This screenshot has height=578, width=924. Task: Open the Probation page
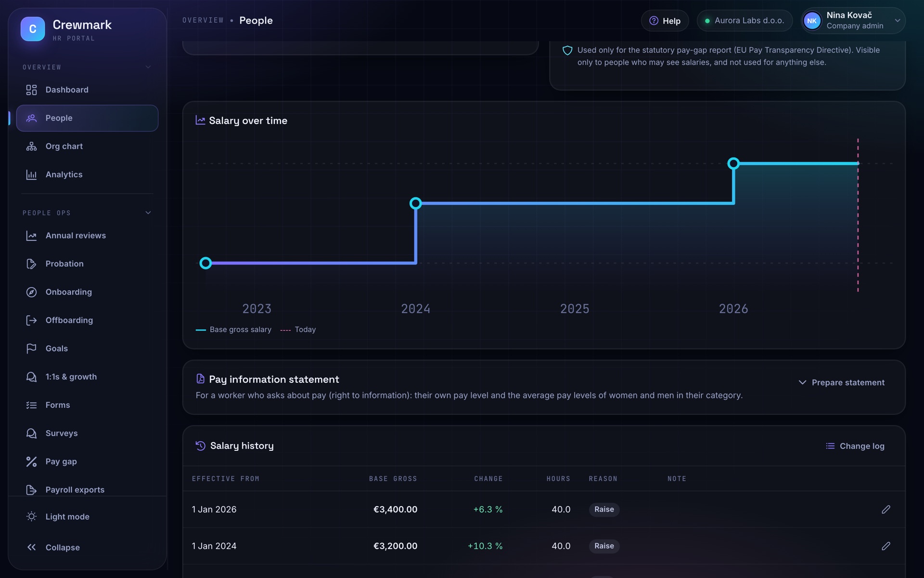tap(87, 264)
